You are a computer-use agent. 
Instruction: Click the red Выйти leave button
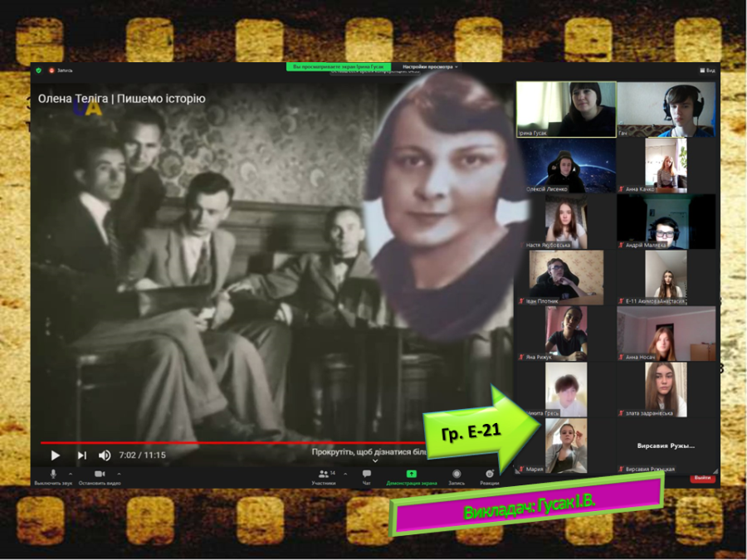pyautogui.click(x=702, y=478)
